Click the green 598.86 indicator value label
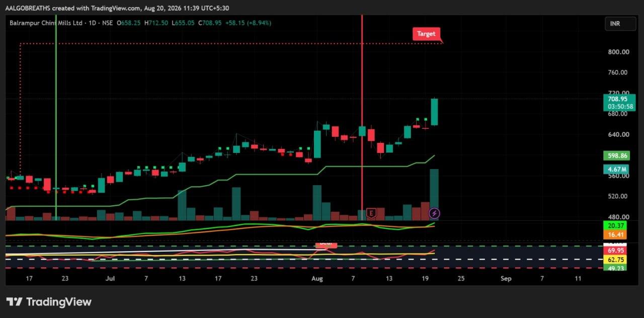Viewport: 644px width, 318px height. 617,156
